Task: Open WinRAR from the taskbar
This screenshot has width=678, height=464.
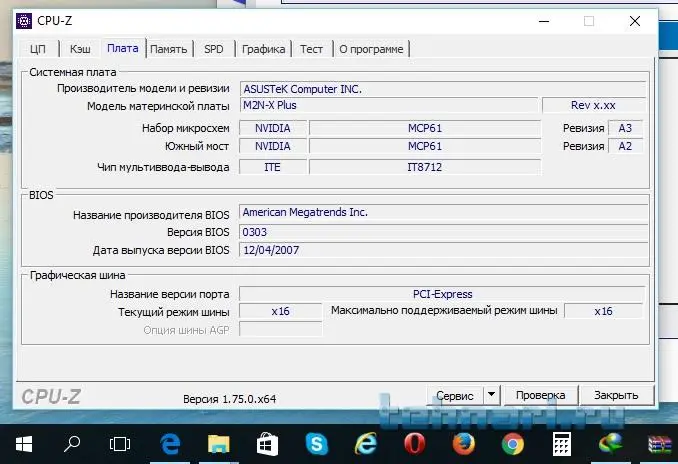Action: click(660, 444)
